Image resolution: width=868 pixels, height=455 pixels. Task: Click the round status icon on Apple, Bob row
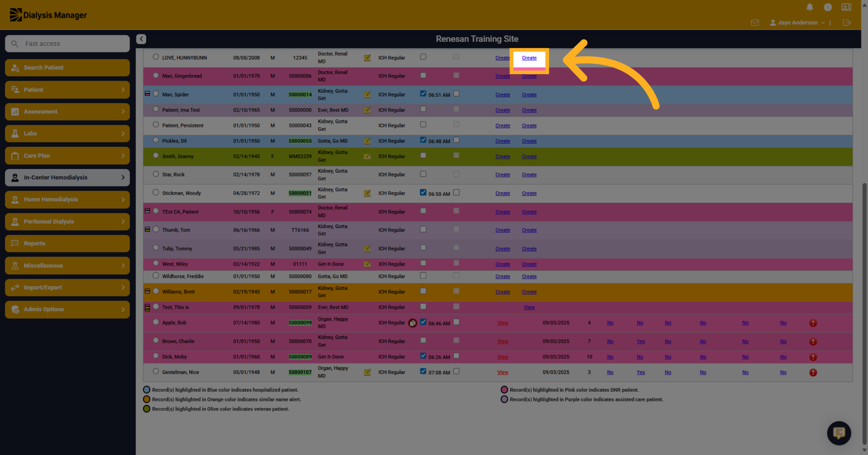coord(412,323)
